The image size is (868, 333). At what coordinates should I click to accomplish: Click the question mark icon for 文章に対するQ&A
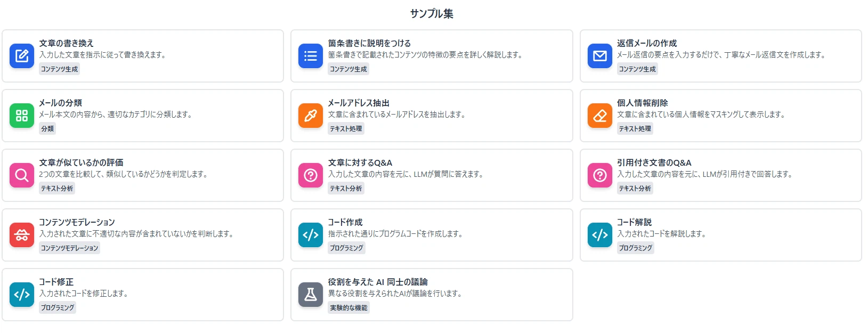(310, 175)
